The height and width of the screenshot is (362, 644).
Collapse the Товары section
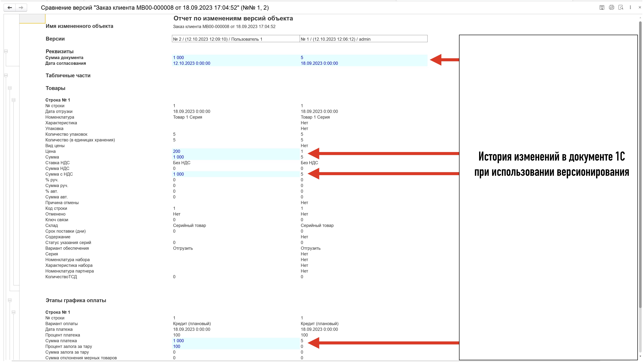[x=10, y=88]
